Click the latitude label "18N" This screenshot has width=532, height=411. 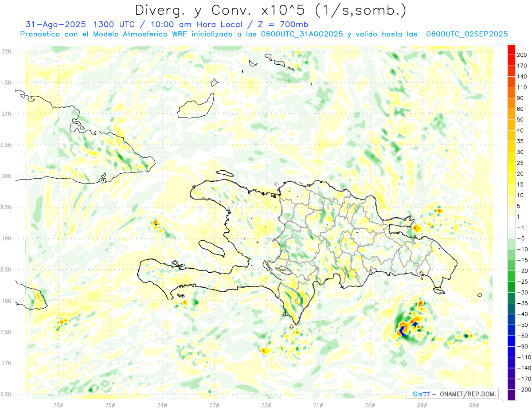click(x=7, y=301)
